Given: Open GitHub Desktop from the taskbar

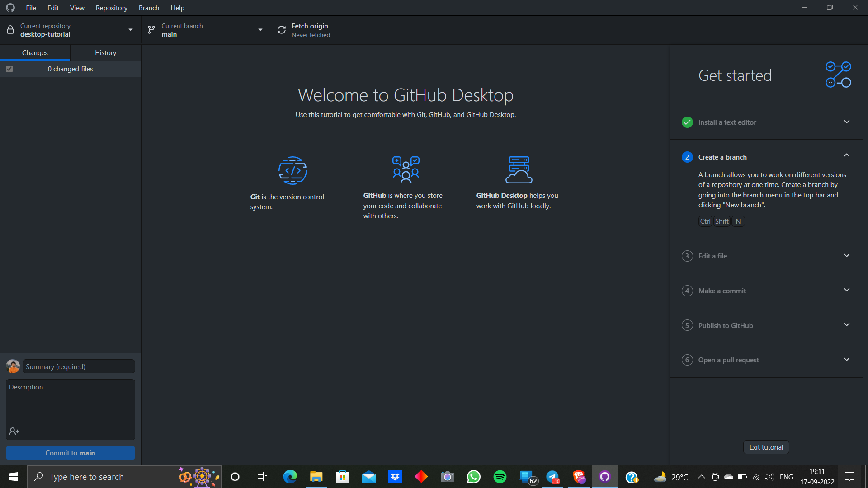Looking at the screenshot, I should pyautogui.click(x=605, y=476).
